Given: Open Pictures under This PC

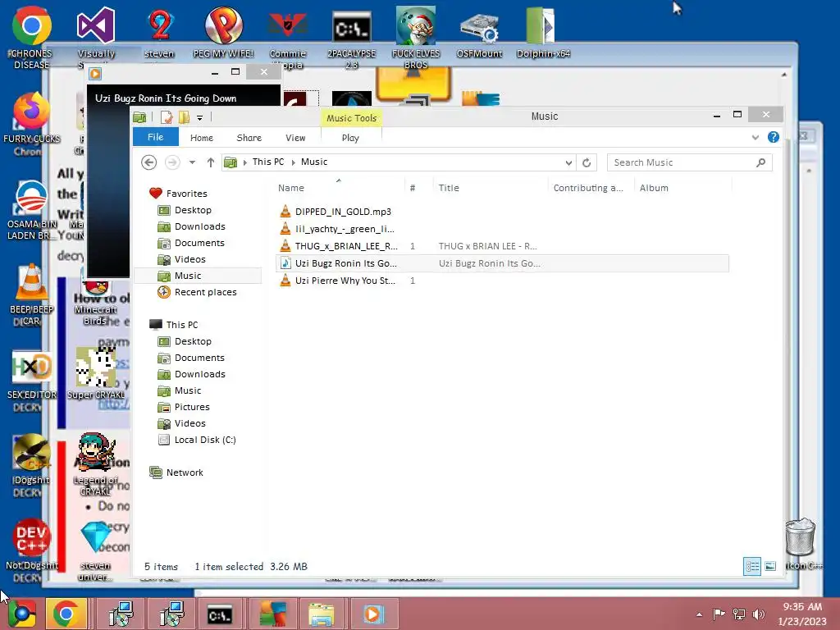Looking at the screenshot, I should click(192, 407).
